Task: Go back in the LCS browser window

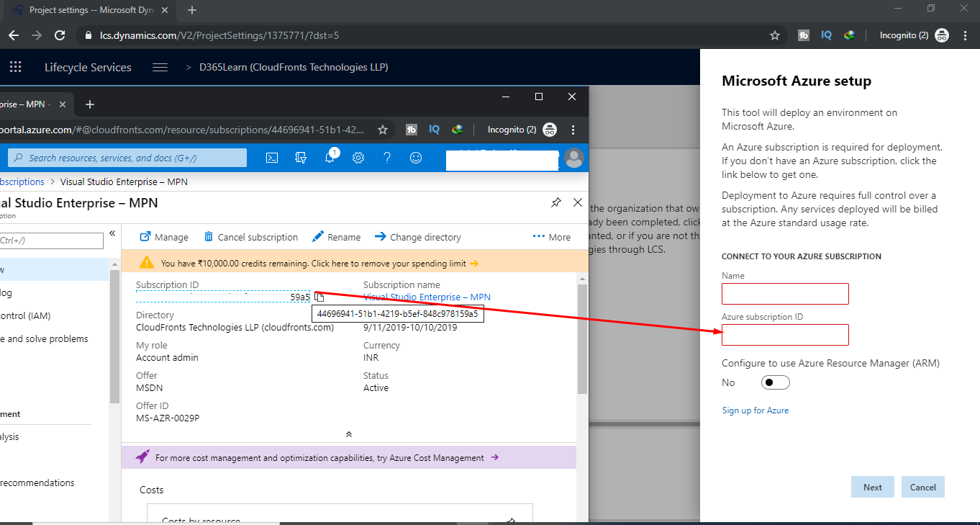Action: (x=14, y=35)
